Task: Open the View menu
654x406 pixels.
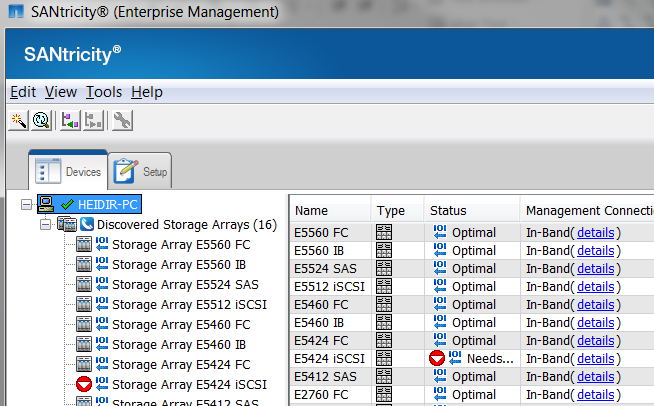Action: (x=61, y=92)
